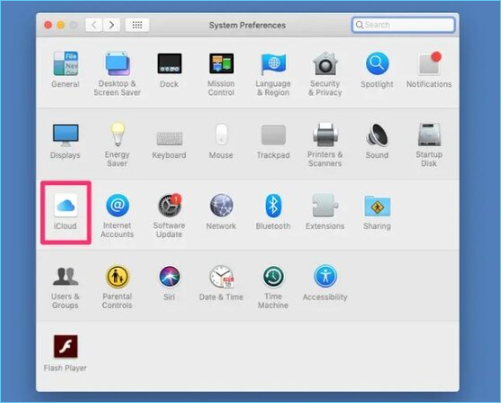Click the forward navigation arrow

click(111, 25)
